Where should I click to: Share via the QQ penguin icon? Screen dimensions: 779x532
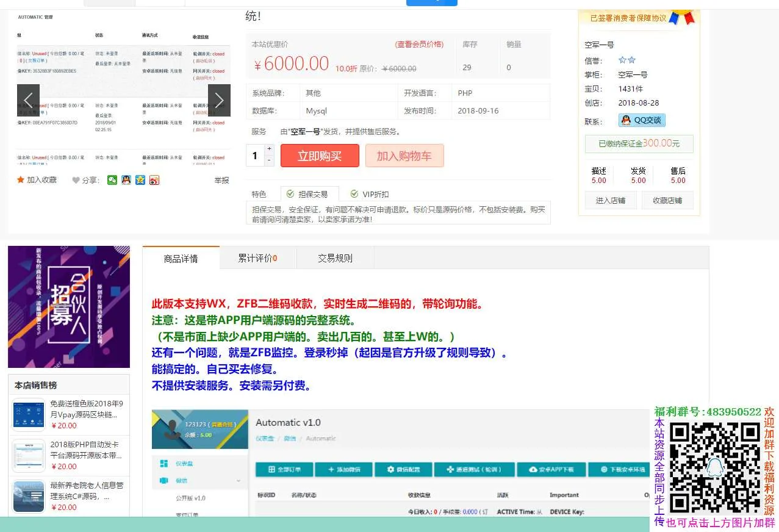coord(126,180)
